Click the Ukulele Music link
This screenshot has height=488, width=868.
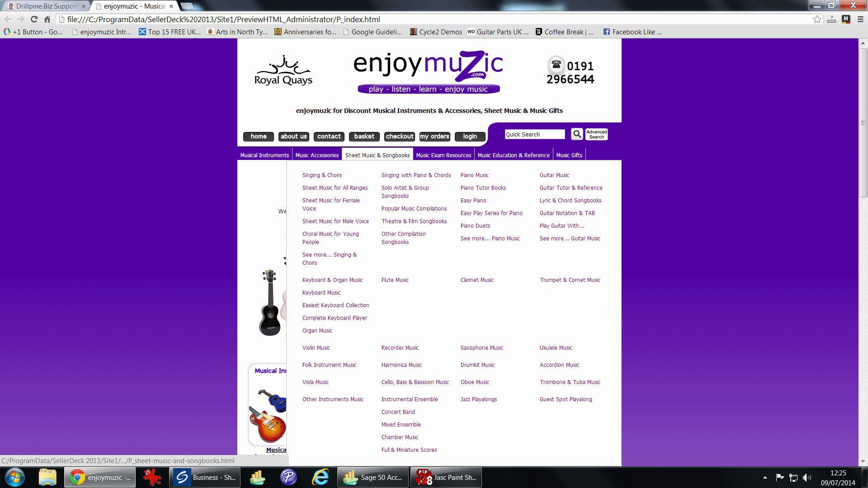[x=556, y=347]
